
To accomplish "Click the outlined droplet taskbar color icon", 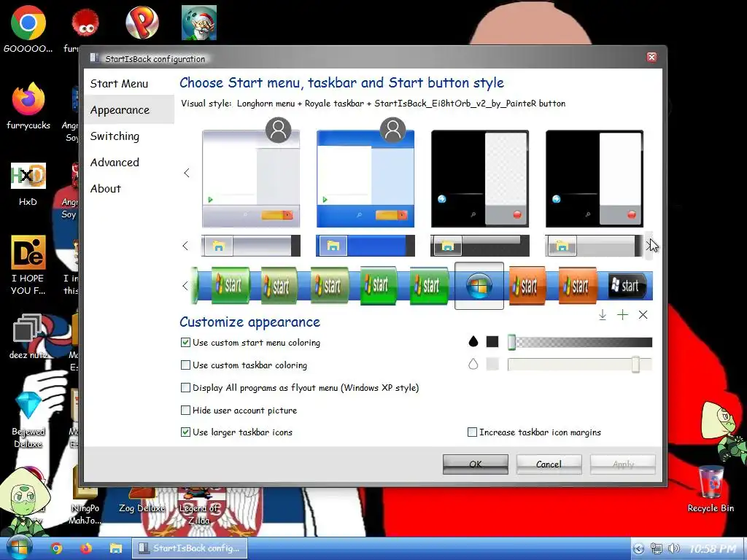I will click(473, 365).
